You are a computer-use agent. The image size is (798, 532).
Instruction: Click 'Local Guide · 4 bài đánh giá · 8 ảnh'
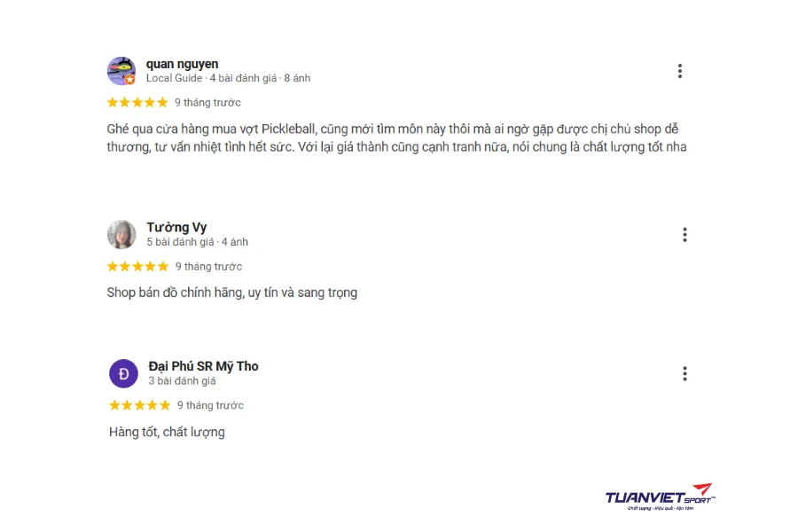(228, 78)
